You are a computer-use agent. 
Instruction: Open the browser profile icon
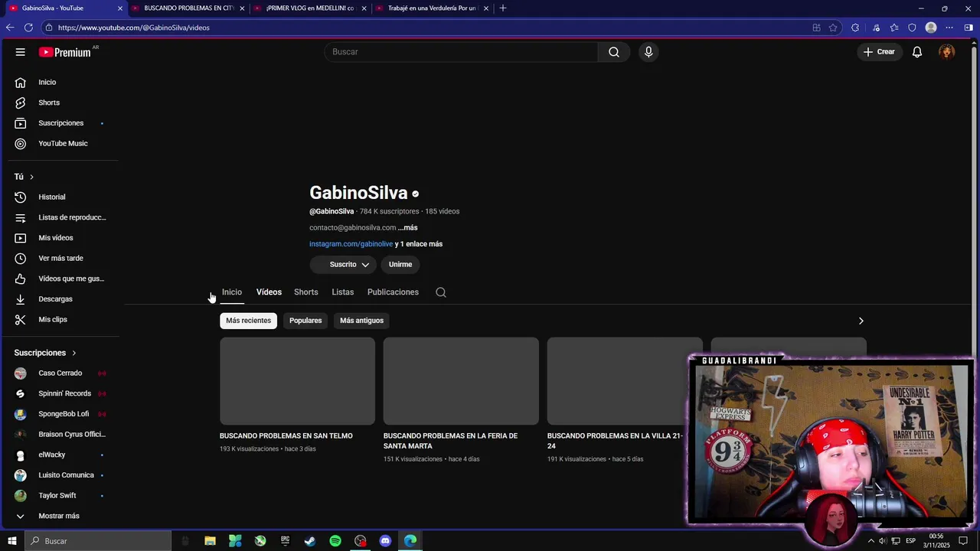coord(931,28)
